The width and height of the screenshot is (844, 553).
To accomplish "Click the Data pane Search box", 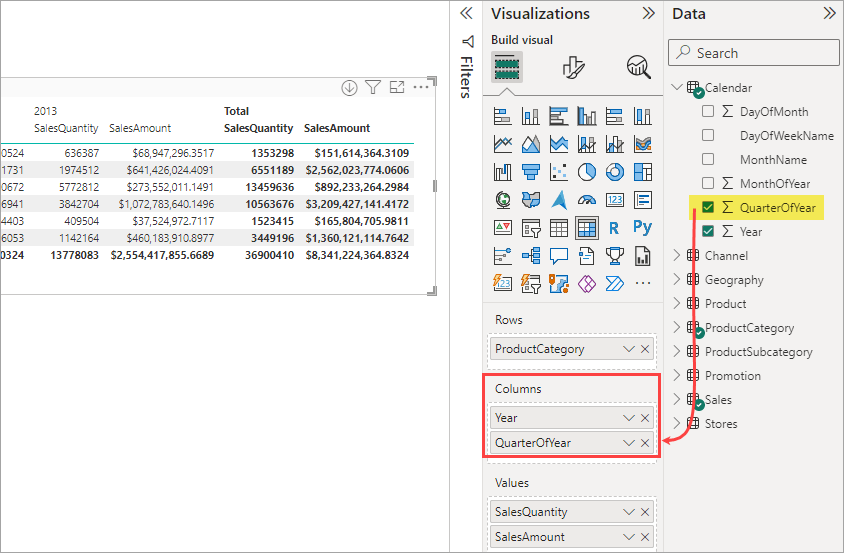I will coord(754,53).
